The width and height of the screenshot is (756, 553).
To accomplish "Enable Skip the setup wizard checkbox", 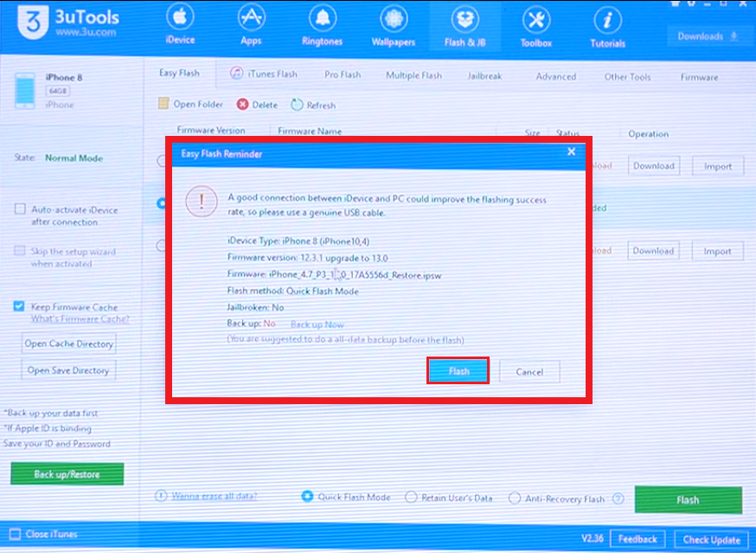I will [20, 250].
